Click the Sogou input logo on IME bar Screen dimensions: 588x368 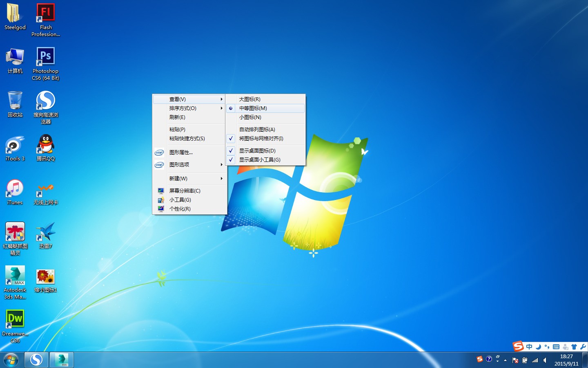[x=518, y=346]
